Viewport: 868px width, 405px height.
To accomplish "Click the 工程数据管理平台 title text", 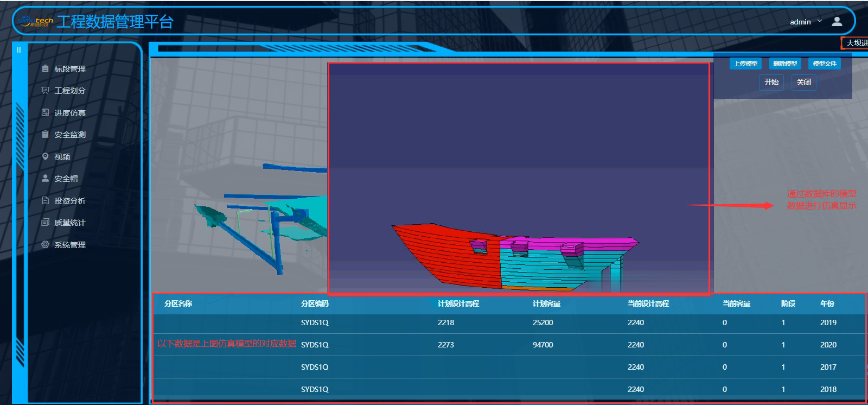I will [115, 22].
